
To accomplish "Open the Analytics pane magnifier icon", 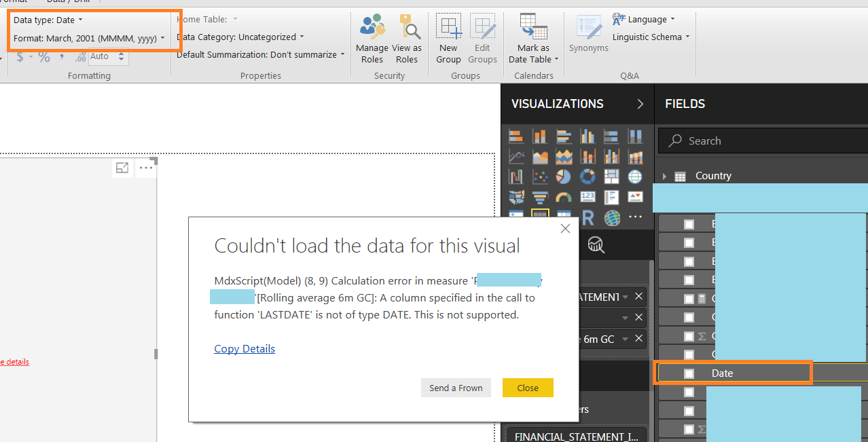I will (x=596, y=244).
